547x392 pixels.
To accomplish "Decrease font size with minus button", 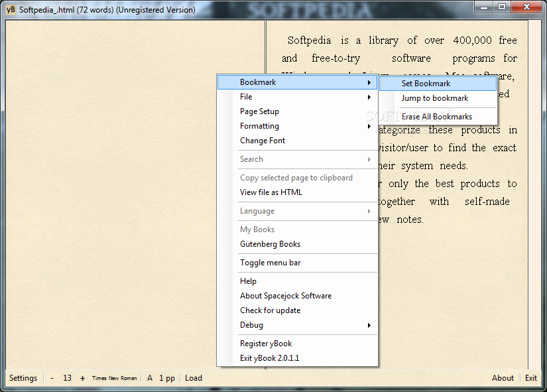I will [x=52, y=378].
